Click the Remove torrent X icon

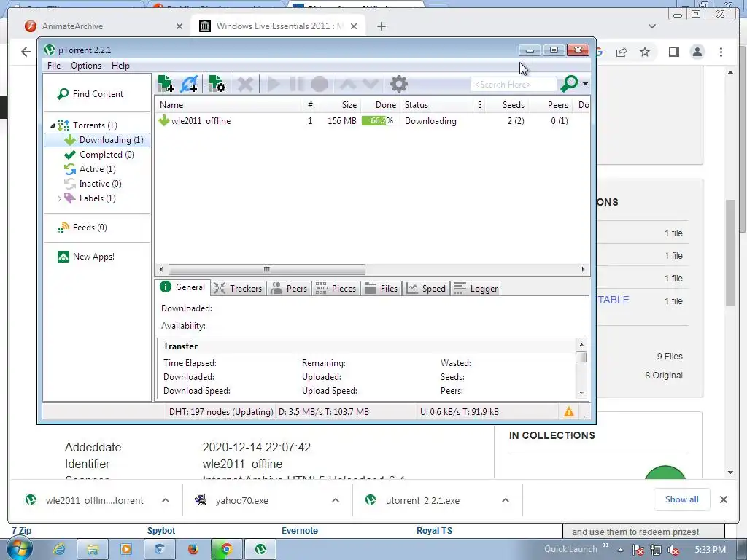pyautogui.click(x=245, y=85)
